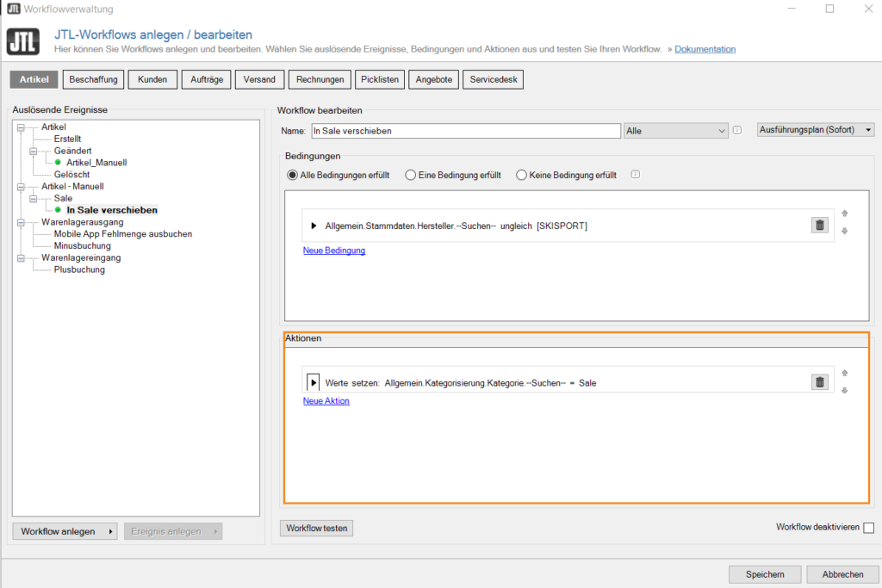This screenshot has width=882, height=588.
Task: Click into the workflow Name input field
Action: tap(465, 131)
